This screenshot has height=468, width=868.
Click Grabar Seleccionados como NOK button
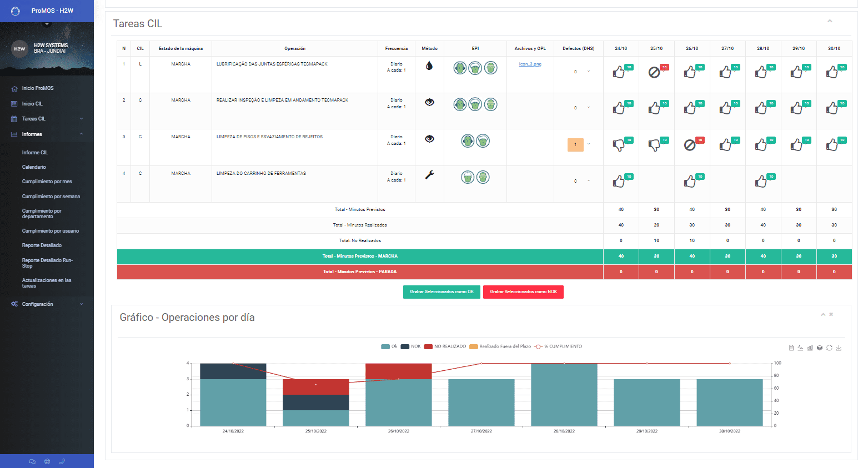(x=523, y=292)
